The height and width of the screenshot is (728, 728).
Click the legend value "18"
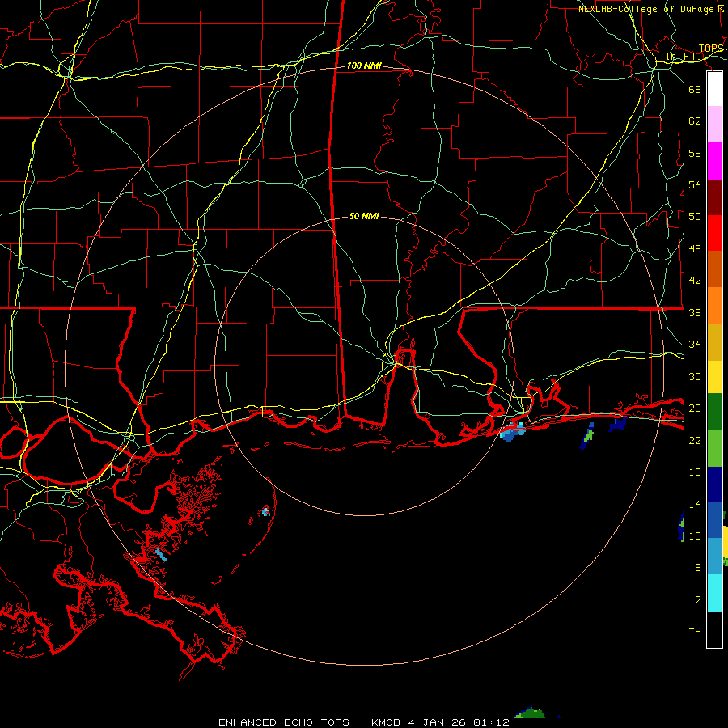pyautogui.click(x=695, y=472)
